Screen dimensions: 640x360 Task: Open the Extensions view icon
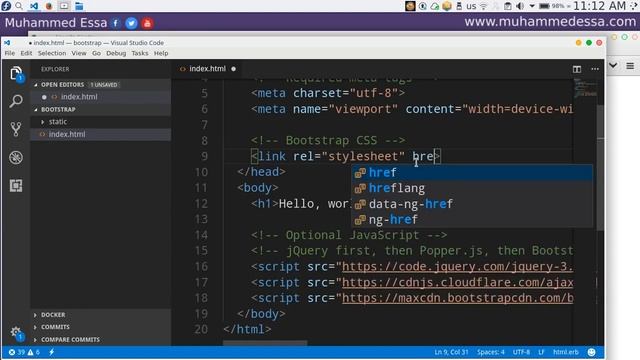tap(16, 186)
